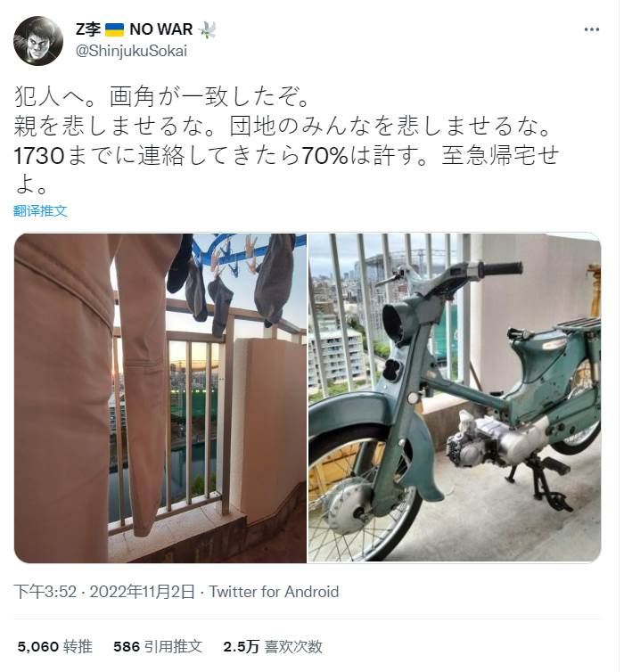Viewport: 624px width, 672px height.
Task: View the 2.5万 喜欢次数 likes list
Action: (x=273, y=646)
